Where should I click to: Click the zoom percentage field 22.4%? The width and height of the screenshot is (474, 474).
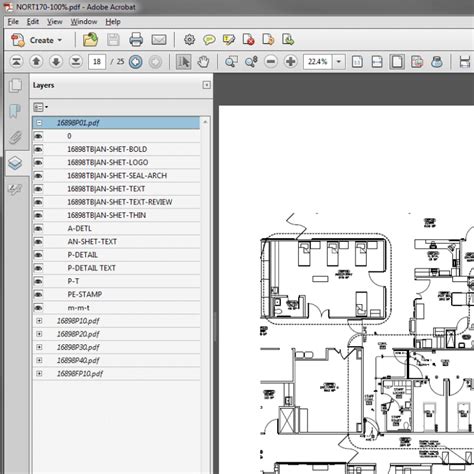point(317,62)
